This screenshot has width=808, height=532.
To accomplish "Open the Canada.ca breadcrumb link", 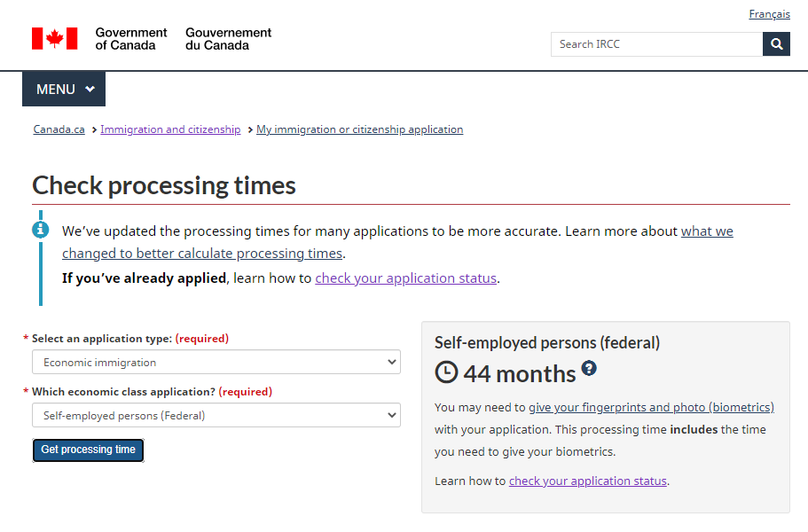I will click(x=59, y=129).
